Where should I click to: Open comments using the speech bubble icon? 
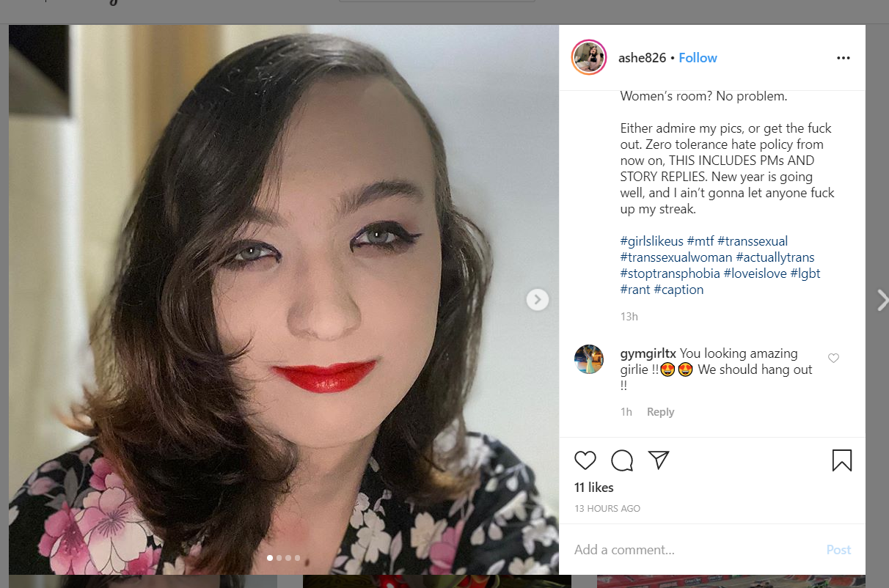[x=622, y=460]
